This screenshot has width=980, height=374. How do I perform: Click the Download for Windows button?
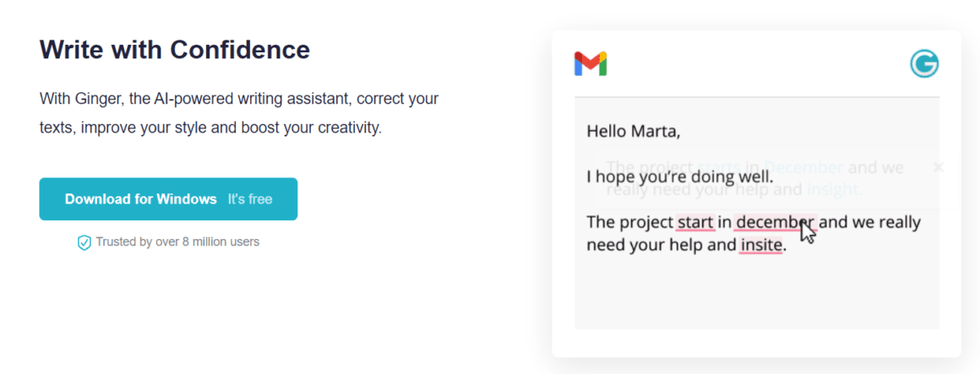168,199
